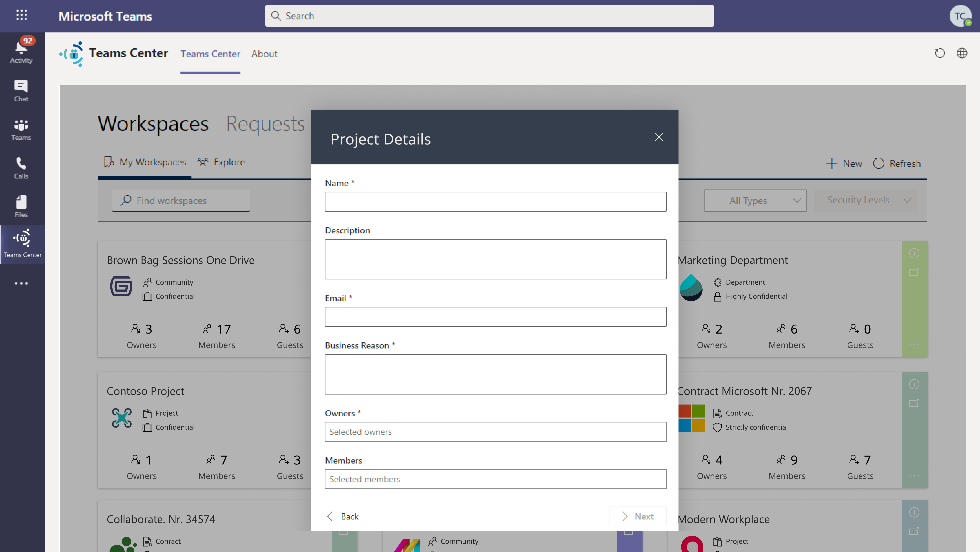Click the reload icon in the app header
The width and height of the screenshot is (980, 552).
tap(940, 53)
